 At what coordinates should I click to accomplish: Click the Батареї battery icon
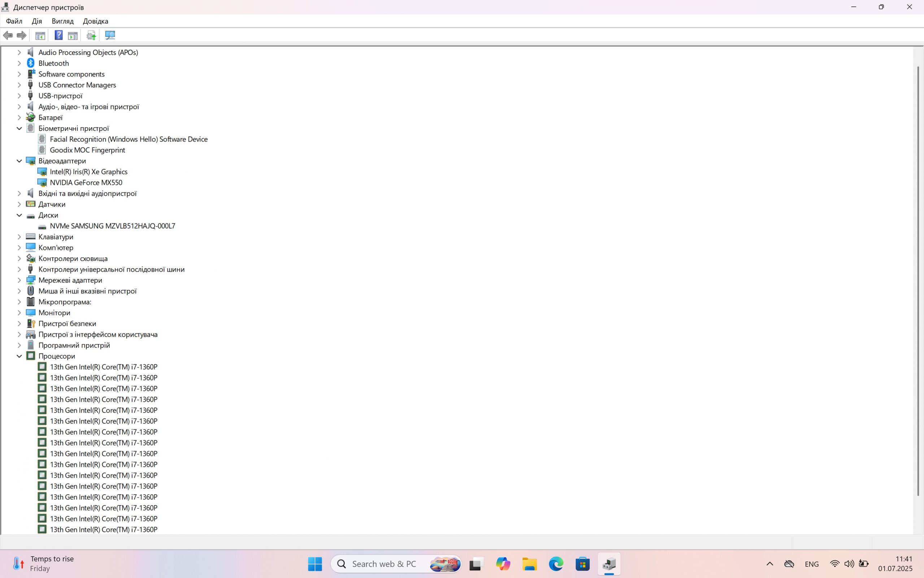31,117
